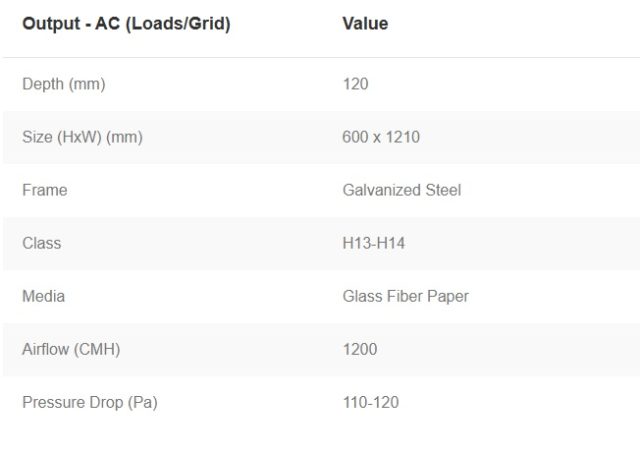Click '(HxW)' in the Size label
The width and height of the screenshot is (640, 453).
point(82,137)
